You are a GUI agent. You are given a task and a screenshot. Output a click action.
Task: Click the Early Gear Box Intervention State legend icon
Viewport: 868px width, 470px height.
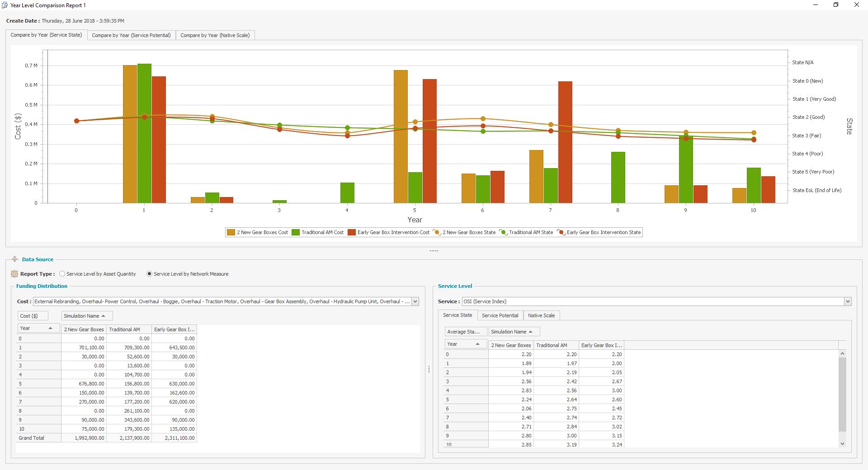click(561, 232)
